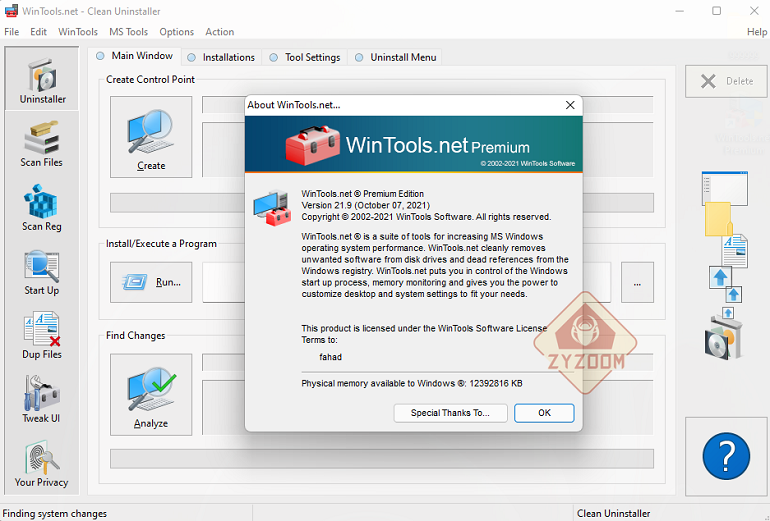
Task: Open the Action menu
Action: pos(220,32)
